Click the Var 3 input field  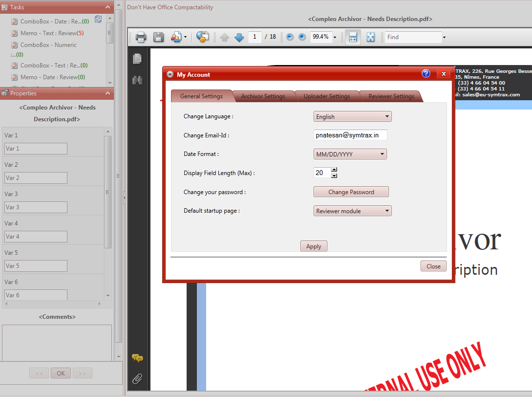(36, 207)
